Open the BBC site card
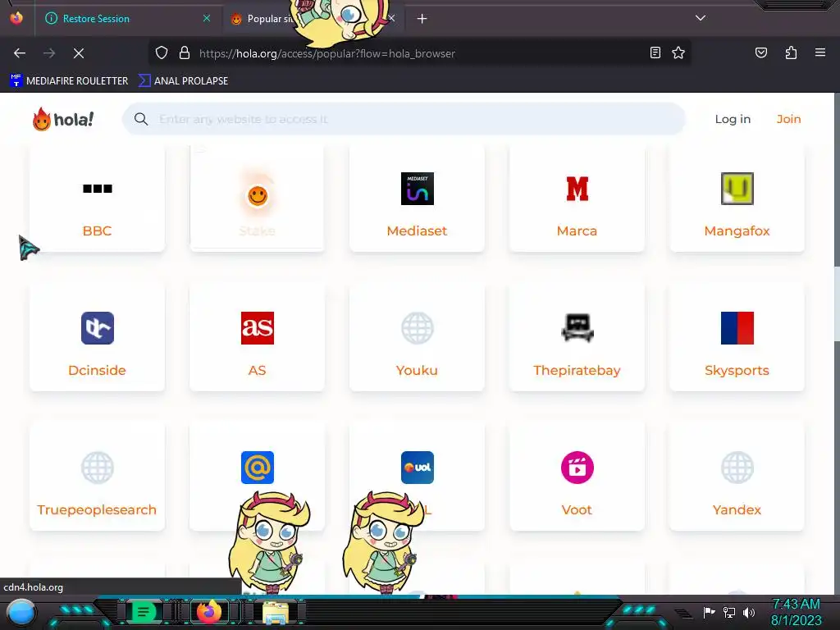Image resolution: width=840 pixels, height=630 pixels. click(x=97, y=199)
